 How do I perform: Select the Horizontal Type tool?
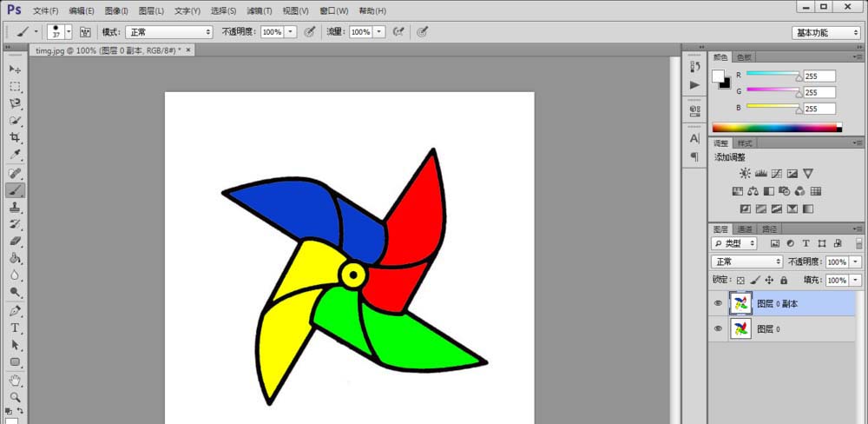click(x=15, y=328)
